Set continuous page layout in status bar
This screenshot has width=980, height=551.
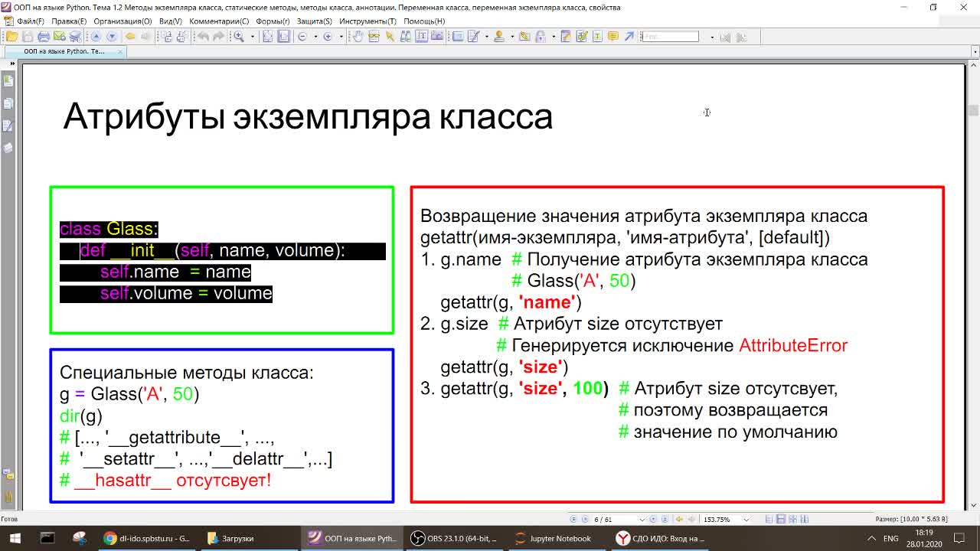(781, 519)
